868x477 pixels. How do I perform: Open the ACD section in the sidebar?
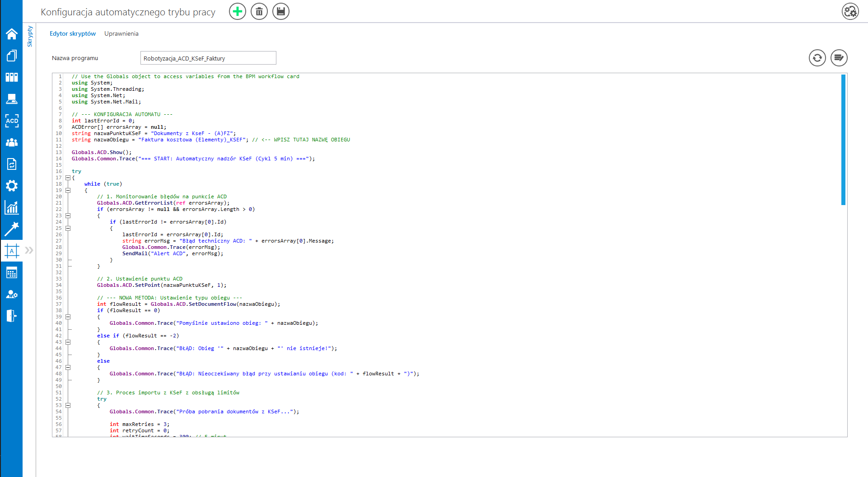click(x=12, y=121)
